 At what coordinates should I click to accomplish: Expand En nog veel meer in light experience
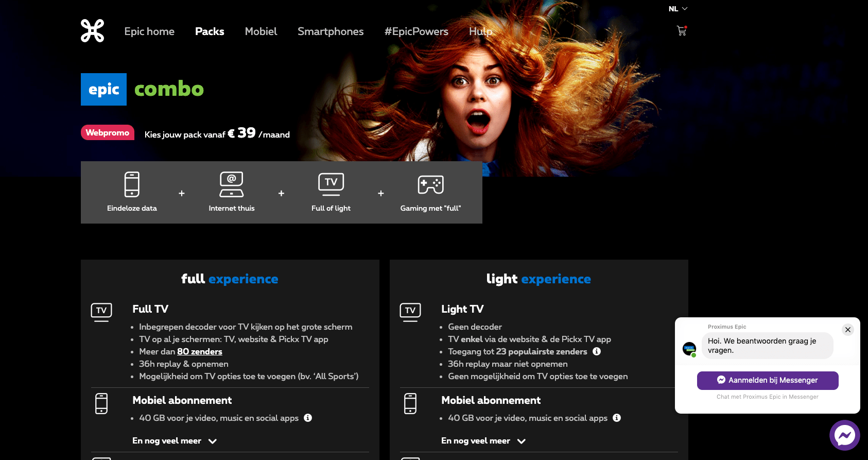tap(483, 441)
